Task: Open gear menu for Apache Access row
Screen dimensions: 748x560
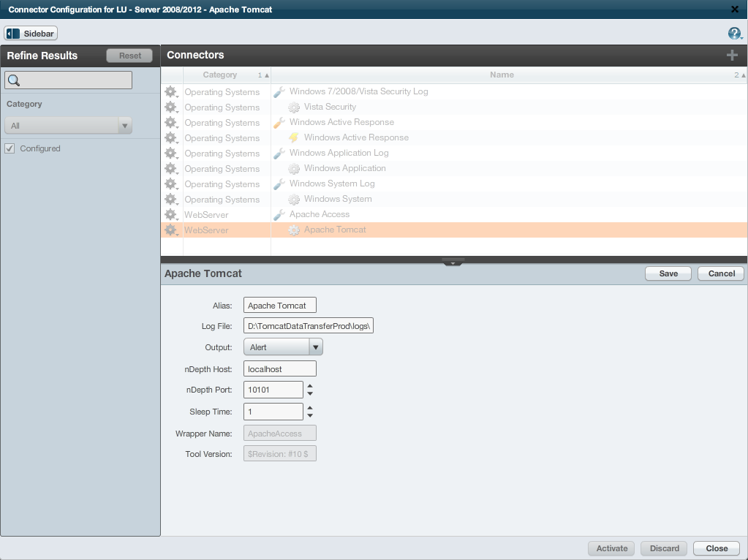Action: point(171,214)
